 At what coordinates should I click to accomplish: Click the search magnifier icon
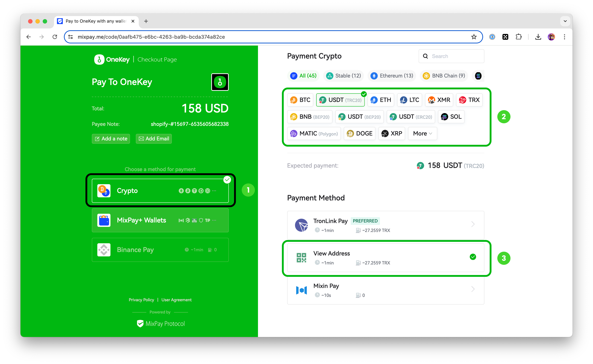click(426, 56)
